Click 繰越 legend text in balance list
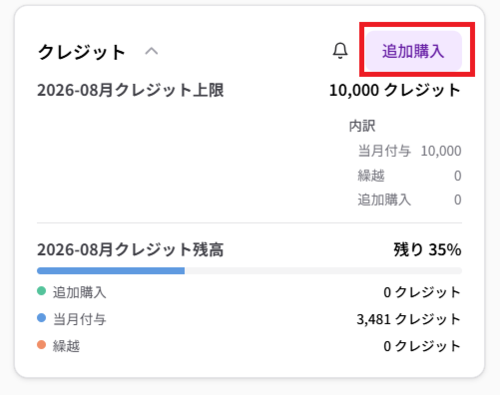 coord(66,346)
